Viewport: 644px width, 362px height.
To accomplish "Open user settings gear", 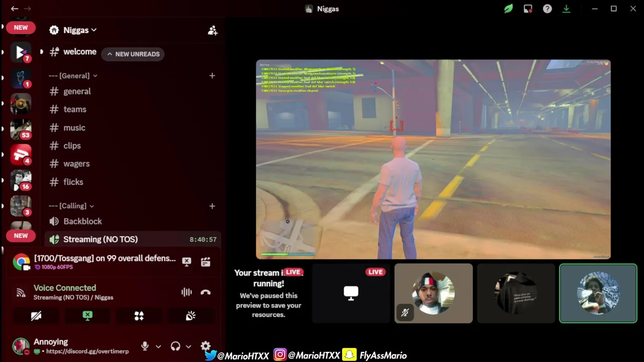I will pyautogui.click(x=205, y=346).
